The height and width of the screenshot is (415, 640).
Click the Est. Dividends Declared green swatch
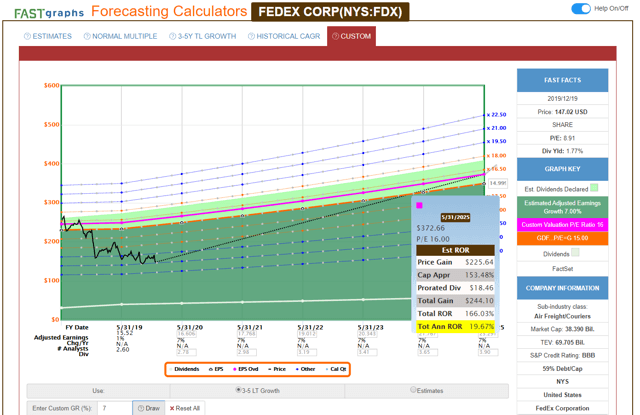coord(594,188)
